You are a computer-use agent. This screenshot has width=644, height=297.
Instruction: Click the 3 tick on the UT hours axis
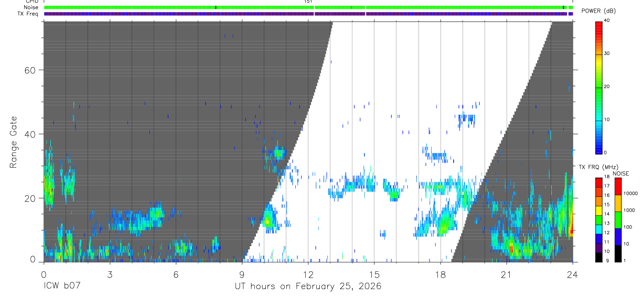pyautogui.click(x=110, y=274)
